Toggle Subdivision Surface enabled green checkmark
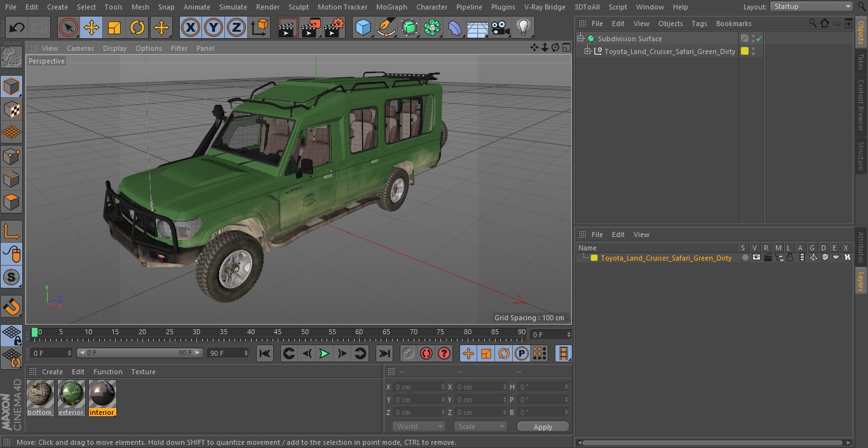This screenshot has width=868, height=448. point(759,39)
